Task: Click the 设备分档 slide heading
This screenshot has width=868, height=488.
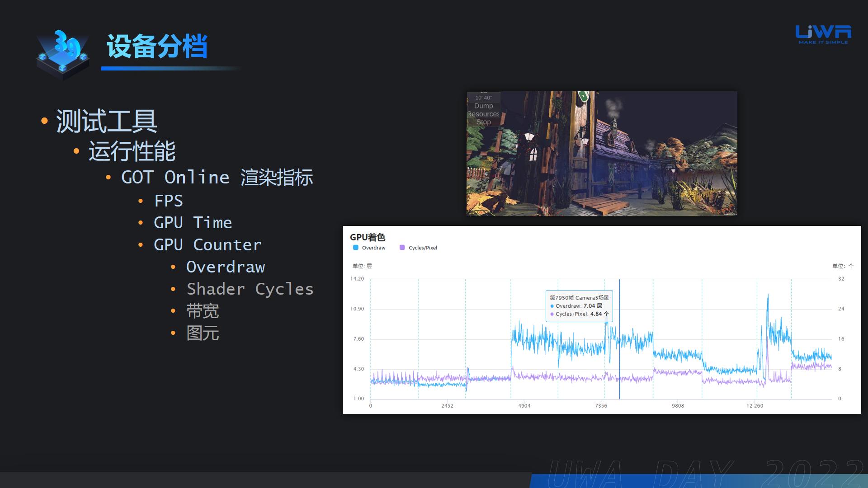Action: [157, 46]
